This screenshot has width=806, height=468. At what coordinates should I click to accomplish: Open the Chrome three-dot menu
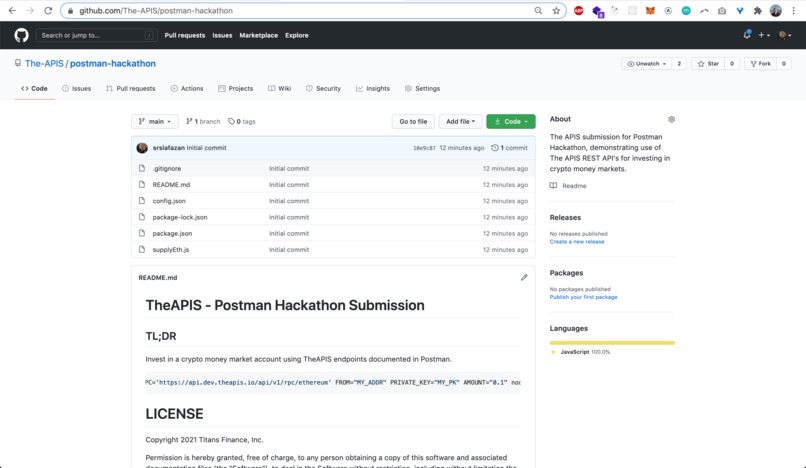pyautogui.click(x=794, y=10)
